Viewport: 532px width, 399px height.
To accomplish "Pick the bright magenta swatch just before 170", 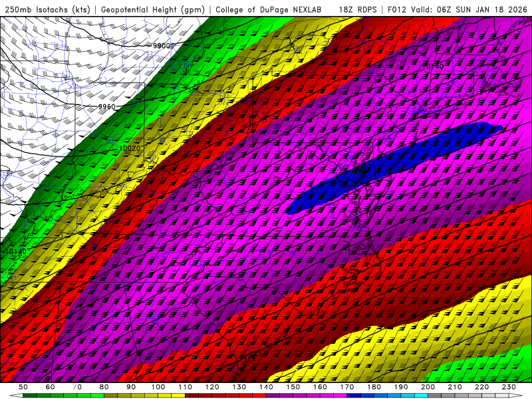I will [340, 396].
